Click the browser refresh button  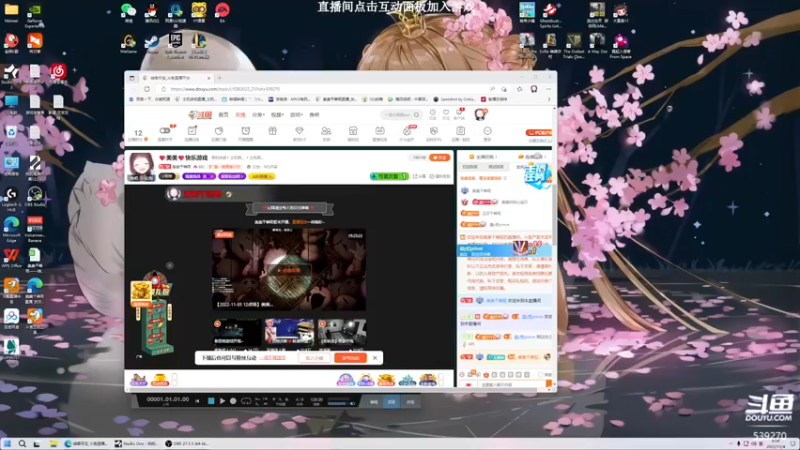coord(147,89)
